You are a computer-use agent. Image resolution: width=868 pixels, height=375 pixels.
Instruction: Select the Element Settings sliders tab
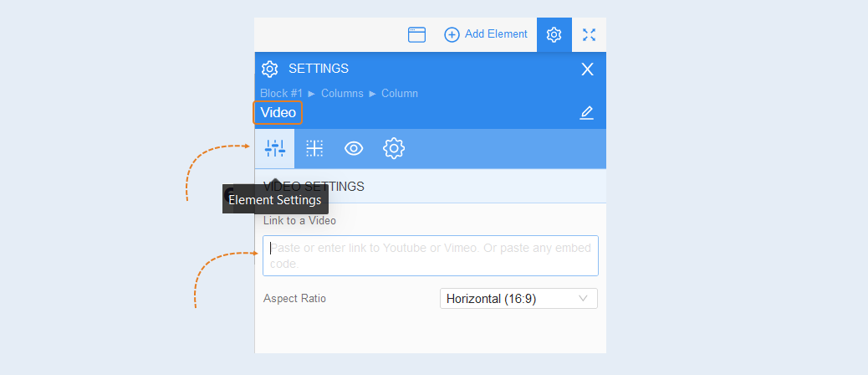click(x=274, y=148)
